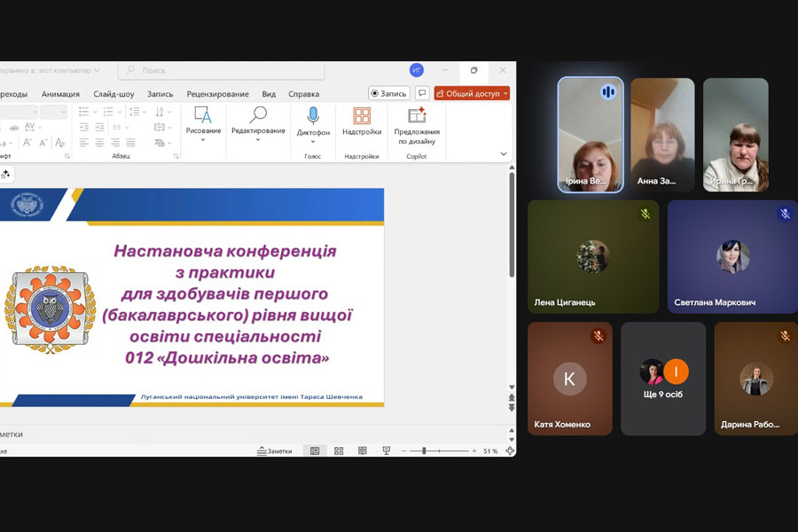This screenshot has width=798, height=532.
Task: Toggle the Запись record button
Action: (x=388, y=94)
